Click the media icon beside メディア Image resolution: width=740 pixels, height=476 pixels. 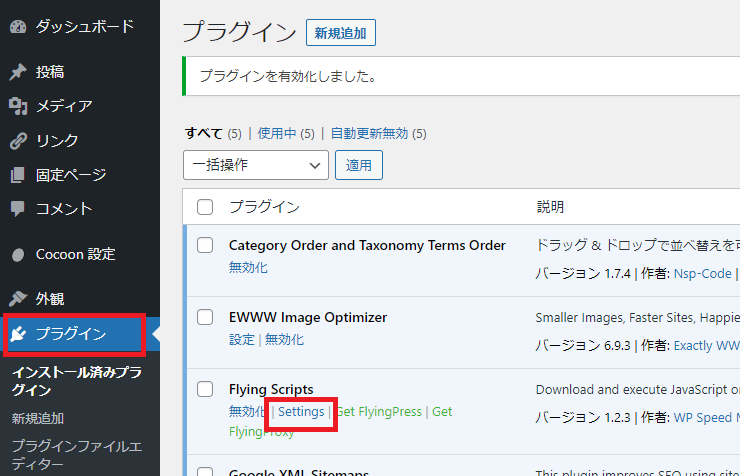coord(18,106)
